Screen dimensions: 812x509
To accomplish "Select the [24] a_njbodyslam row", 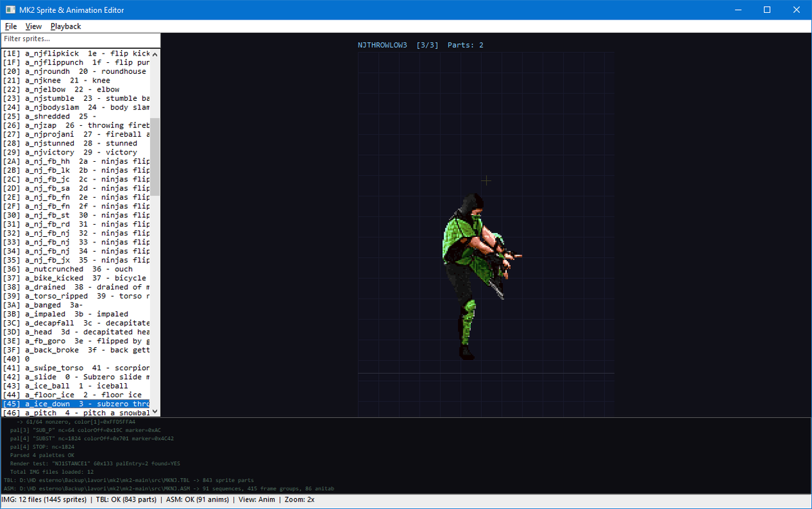I will 75,107.
